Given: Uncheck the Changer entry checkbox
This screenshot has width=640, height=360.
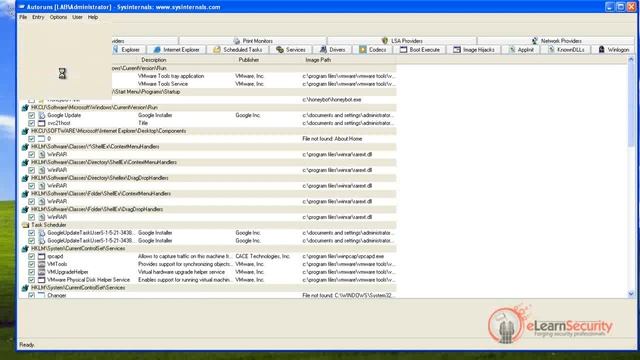Looking at the screenshot, I should 31,295.
